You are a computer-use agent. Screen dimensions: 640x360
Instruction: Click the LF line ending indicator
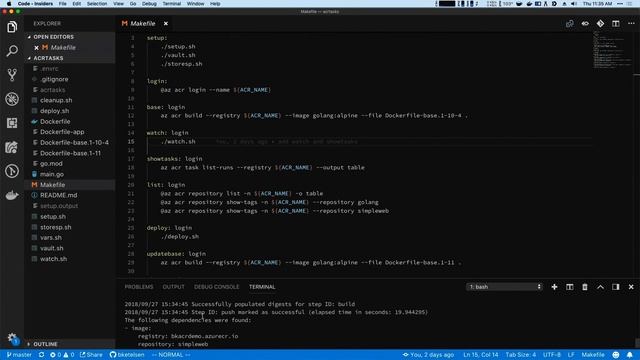click(x=571, y=355)
